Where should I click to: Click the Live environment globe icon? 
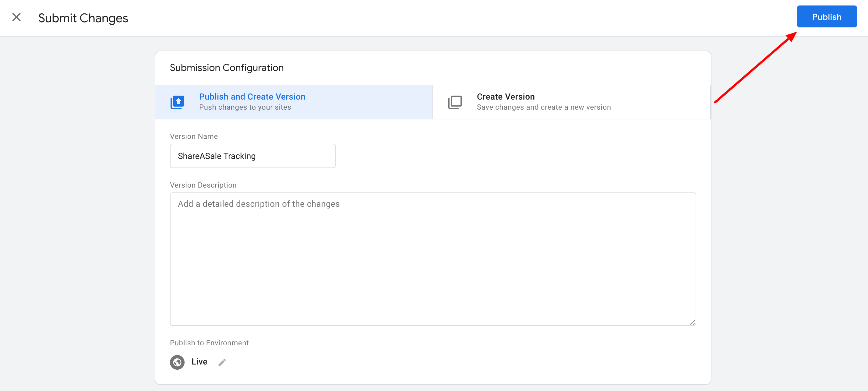click(177, 362)
